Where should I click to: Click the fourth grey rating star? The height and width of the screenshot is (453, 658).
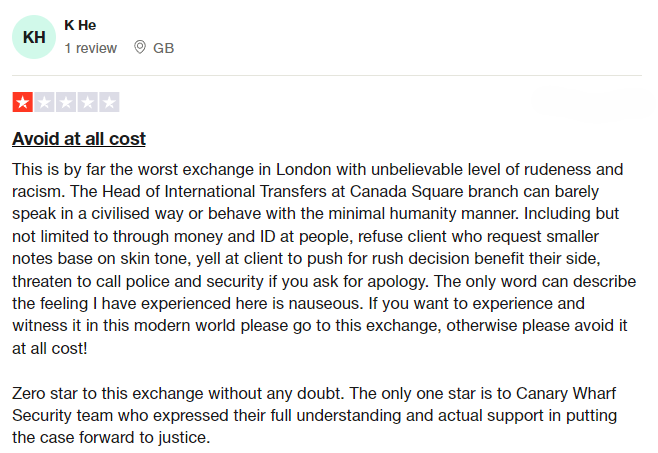88,102
